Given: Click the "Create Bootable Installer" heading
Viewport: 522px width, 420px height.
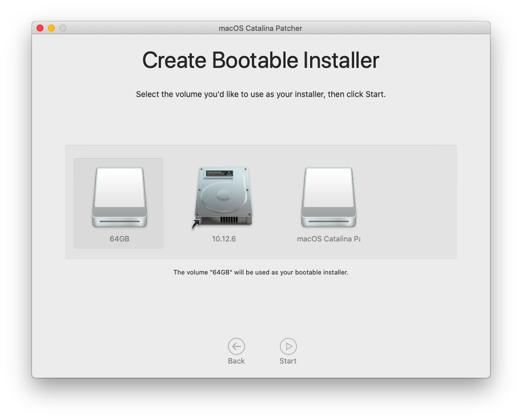Looking at the screenshot, I should (260, 60).
